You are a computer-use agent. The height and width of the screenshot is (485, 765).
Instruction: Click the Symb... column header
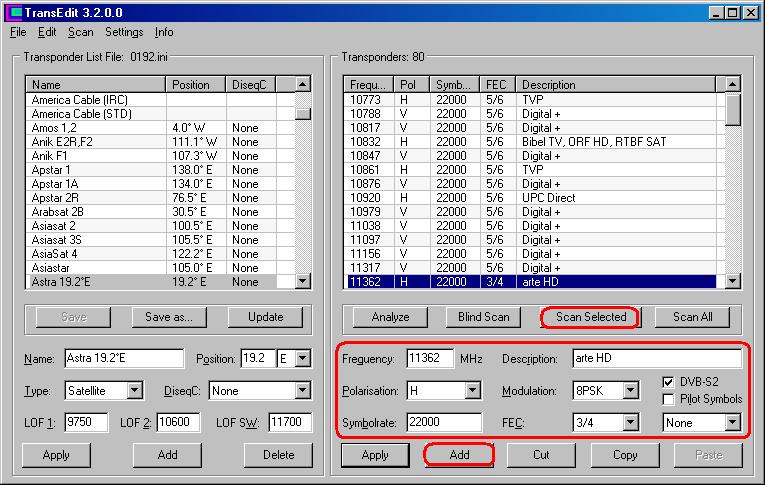click(455, 84)
